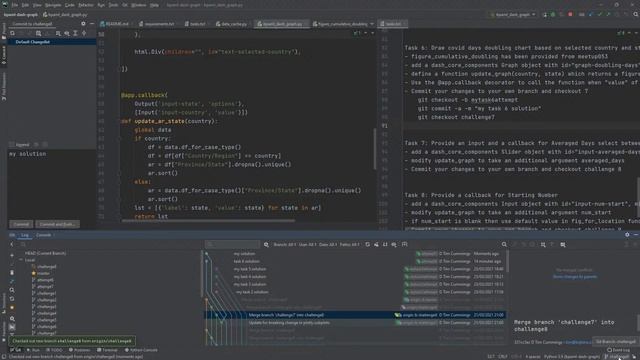
Task: Collapse the Local branches node
Action: click(21, 260)
